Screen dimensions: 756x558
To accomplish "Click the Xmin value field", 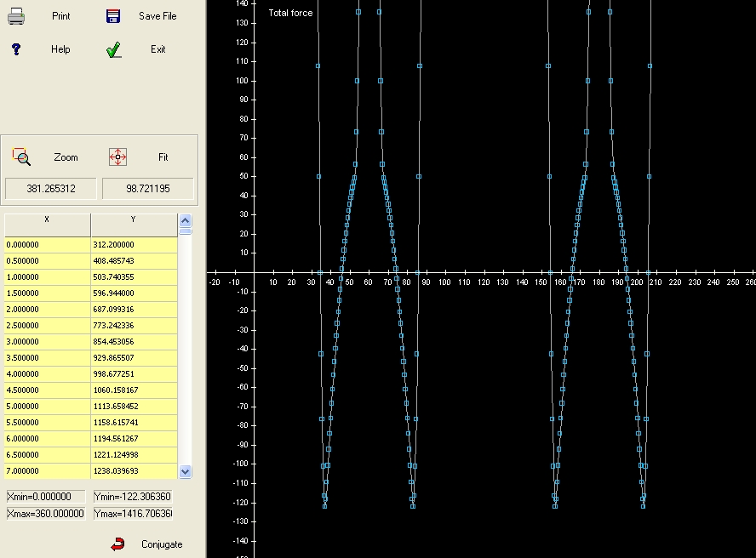I will pyautogui.click(x=46, y=497).
